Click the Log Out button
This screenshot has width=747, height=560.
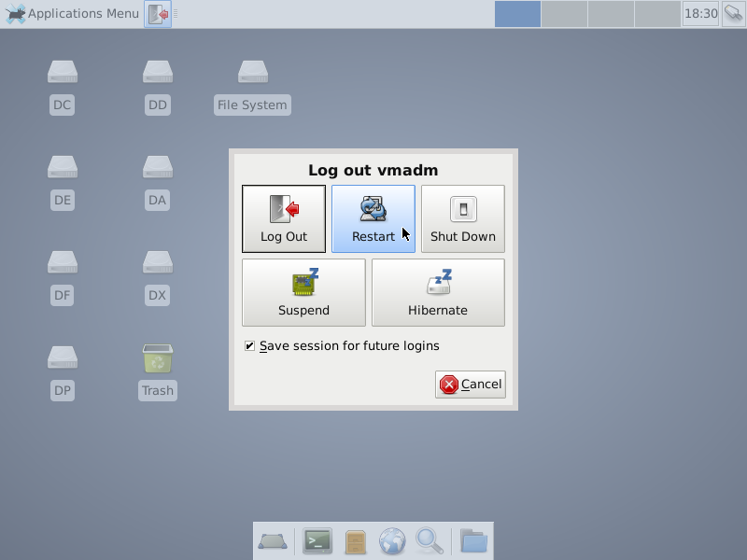point(284,218)
